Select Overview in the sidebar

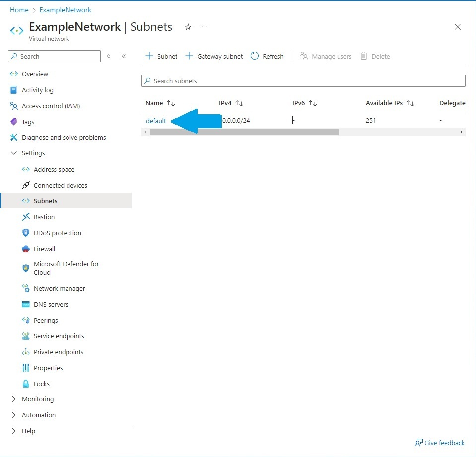pos(34,74)
